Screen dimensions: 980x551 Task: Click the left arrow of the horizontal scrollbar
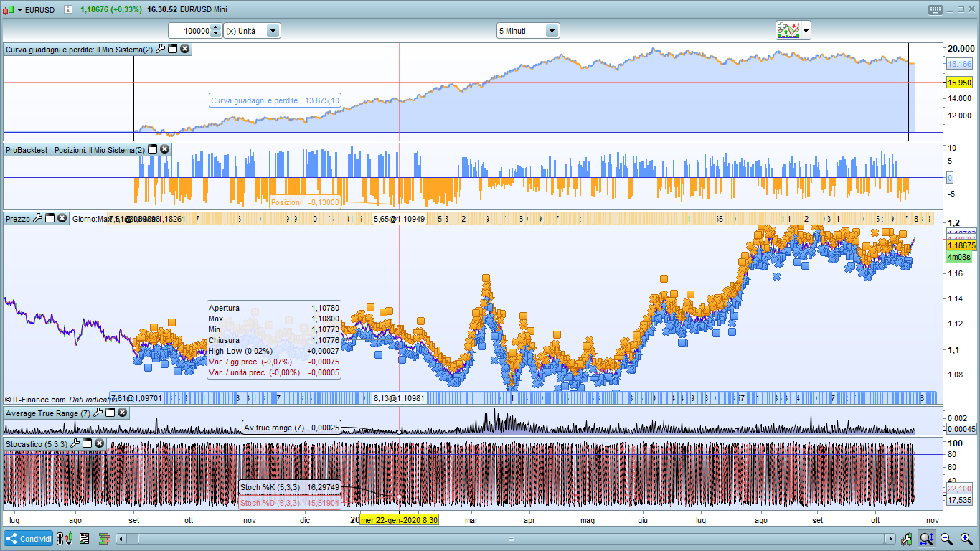pyautogui.click(x=121, y=538)
